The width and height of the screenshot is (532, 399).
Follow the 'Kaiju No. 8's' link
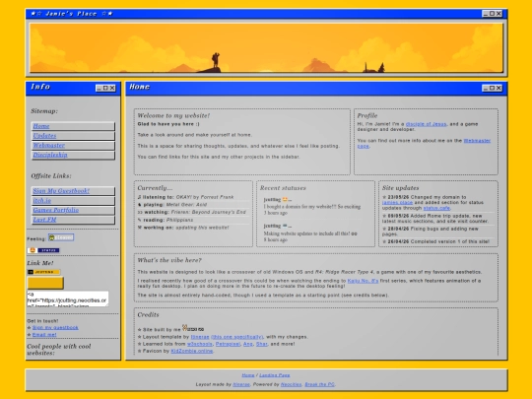(363, 281)
